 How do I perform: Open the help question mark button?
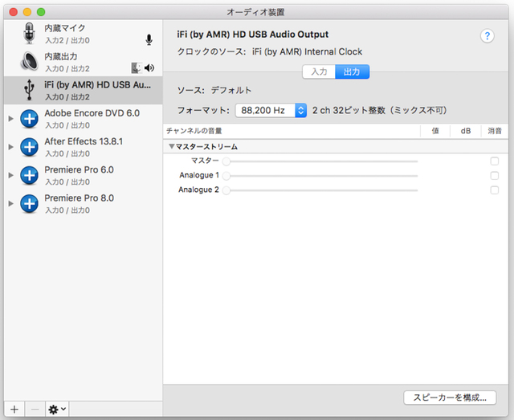click(487, 36)
